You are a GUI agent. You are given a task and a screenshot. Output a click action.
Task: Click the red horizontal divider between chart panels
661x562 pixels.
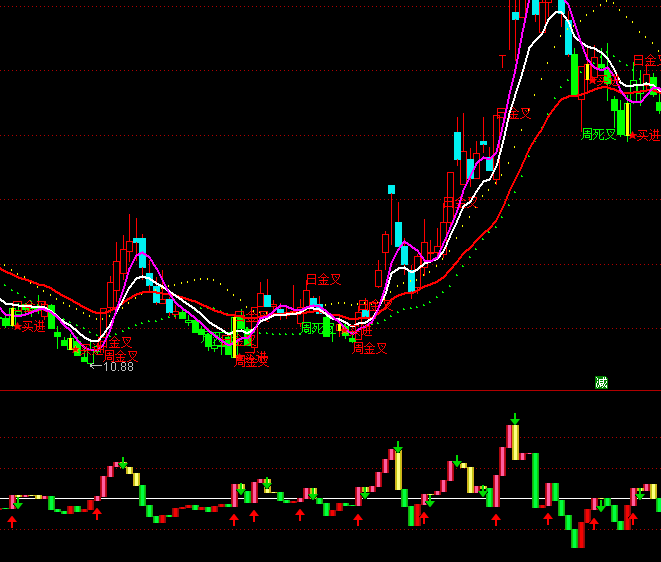click(300, 390)
